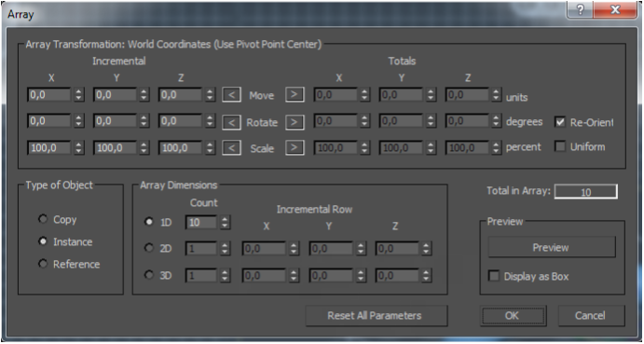The width and height of the screenshot is (644, 344).
Task: Click the Incremental Scale Y field
Action: click(116, 148)
